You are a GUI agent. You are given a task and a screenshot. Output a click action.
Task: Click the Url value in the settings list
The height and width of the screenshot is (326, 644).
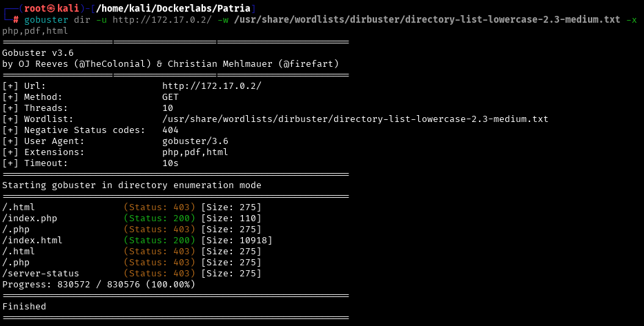[211, 86]
